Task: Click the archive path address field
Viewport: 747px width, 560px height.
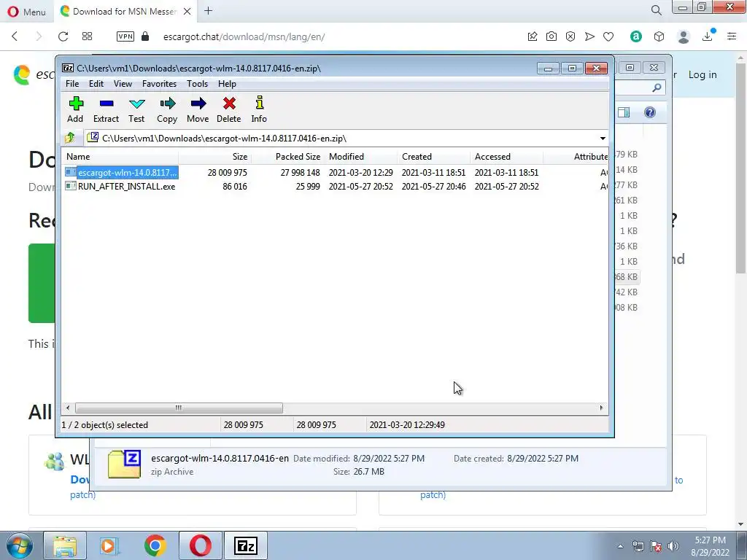Action: [341, 138]
